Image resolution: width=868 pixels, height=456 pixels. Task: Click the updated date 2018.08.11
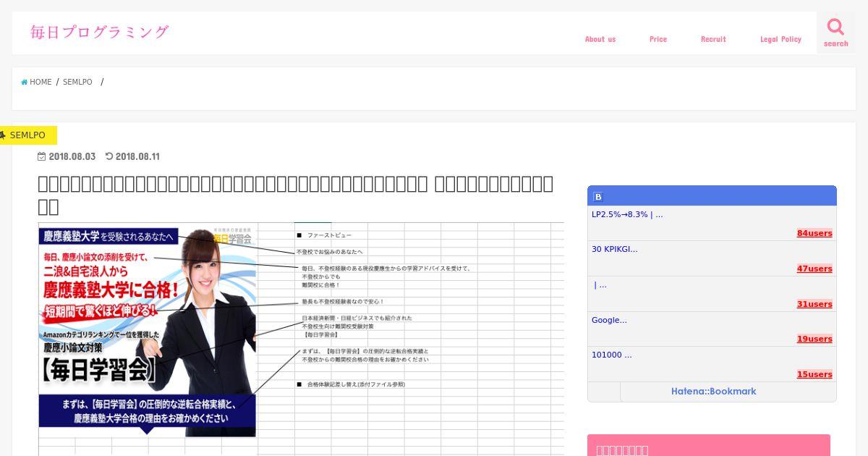(x=137, y=156)
